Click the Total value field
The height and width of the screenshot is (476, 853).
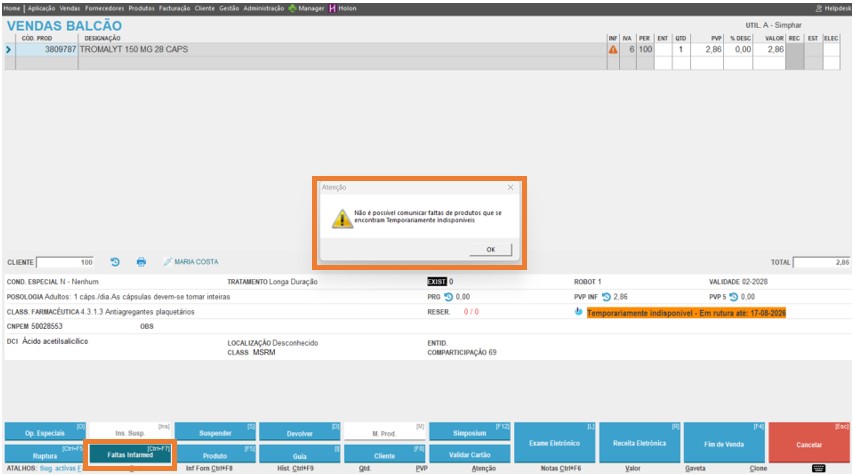click(x=821, y=262)
